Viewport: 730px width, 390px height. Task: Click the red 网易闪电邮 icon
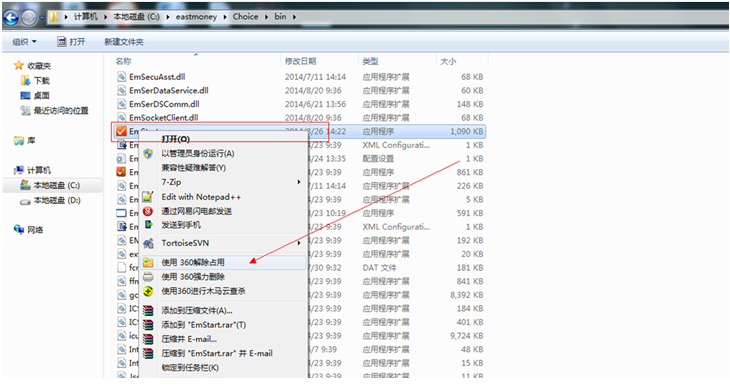(x=148, y=211)
